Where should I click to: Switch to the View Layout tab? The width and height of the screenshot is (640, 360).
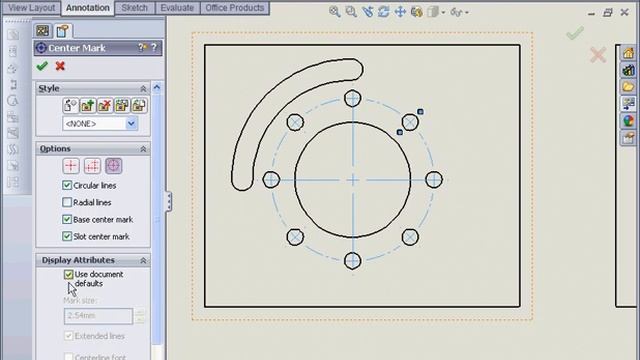(x=31, y=8)
